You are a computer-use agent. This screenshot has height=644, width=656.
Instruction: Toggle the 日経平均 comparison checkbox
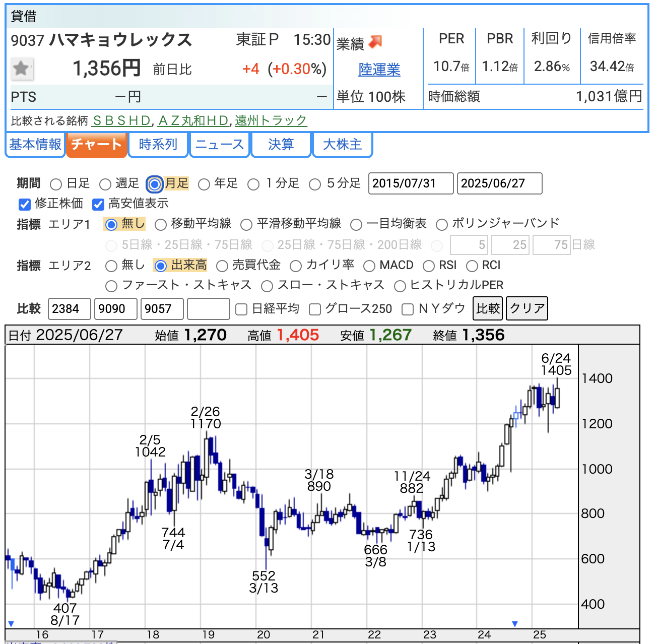[x=241, y=309]
